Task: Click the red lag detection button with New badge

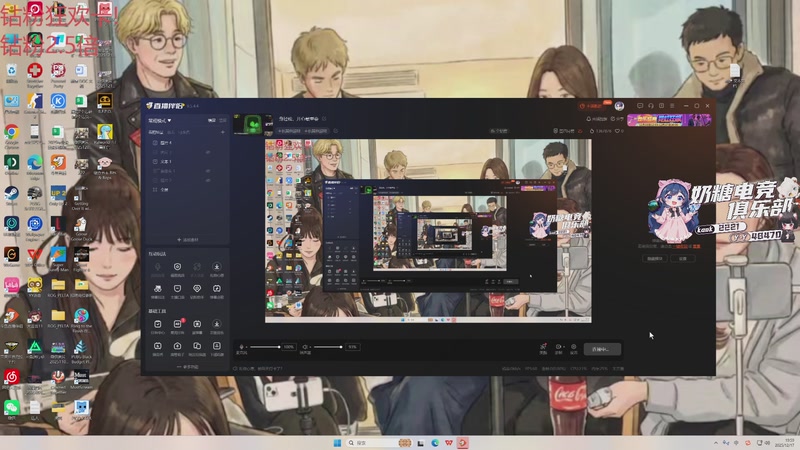Action: (x=595, y=105)
